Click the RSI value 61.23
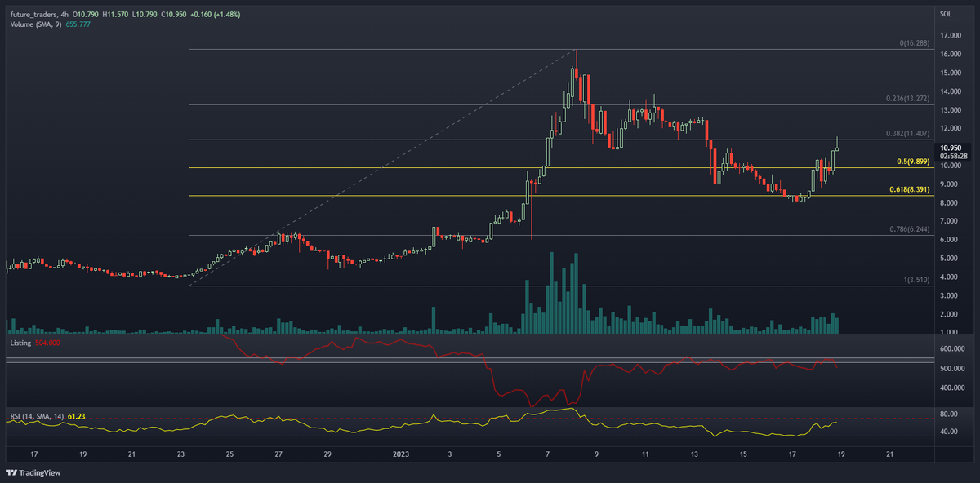Viewport: 980px width, 483px height. point(75,417)
